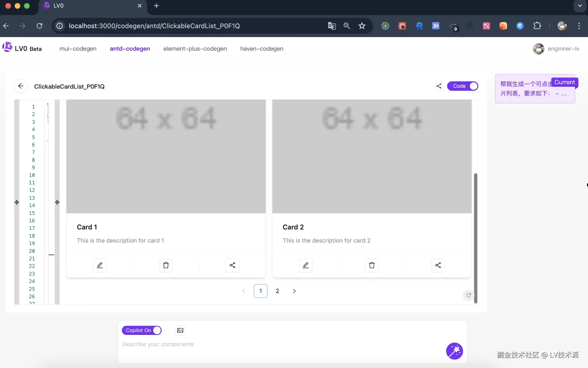Switch to the mui-codegen tab
This screenshot has height=368, width=588.
[78, 49]
